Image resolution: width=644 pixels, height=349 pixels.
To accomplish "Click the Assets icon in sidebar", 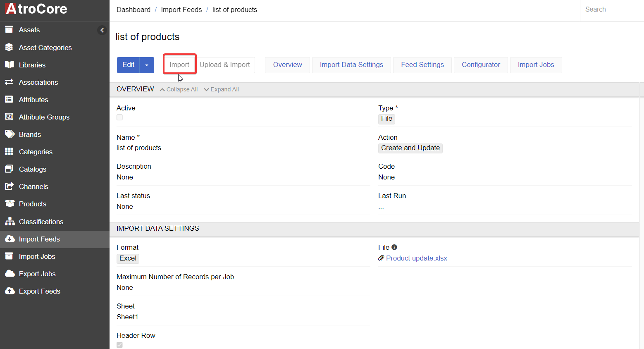I will coord(9,30).
